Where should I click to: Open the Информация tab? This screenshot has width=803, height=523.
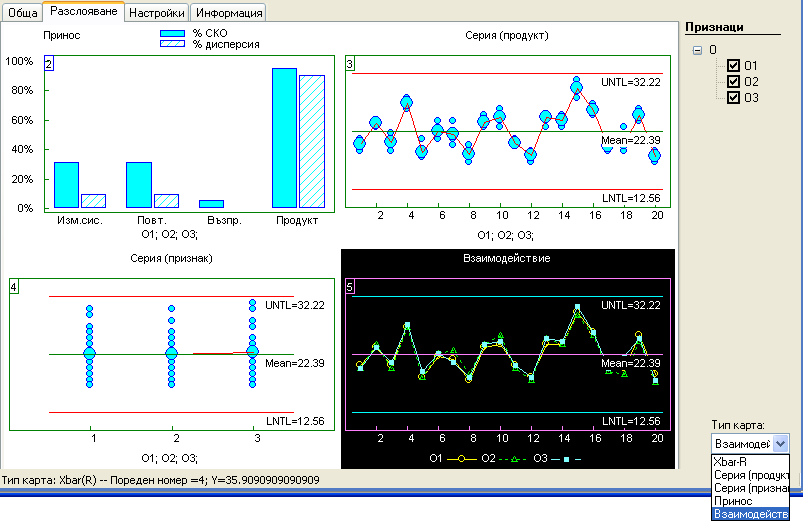pyautogui.click(x=228, y=13)
